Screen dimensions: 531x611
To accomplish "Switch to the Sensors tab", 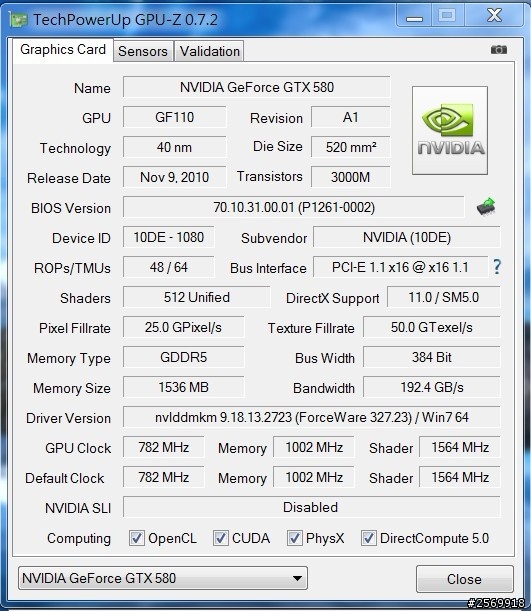I will (x=143, y=51).
